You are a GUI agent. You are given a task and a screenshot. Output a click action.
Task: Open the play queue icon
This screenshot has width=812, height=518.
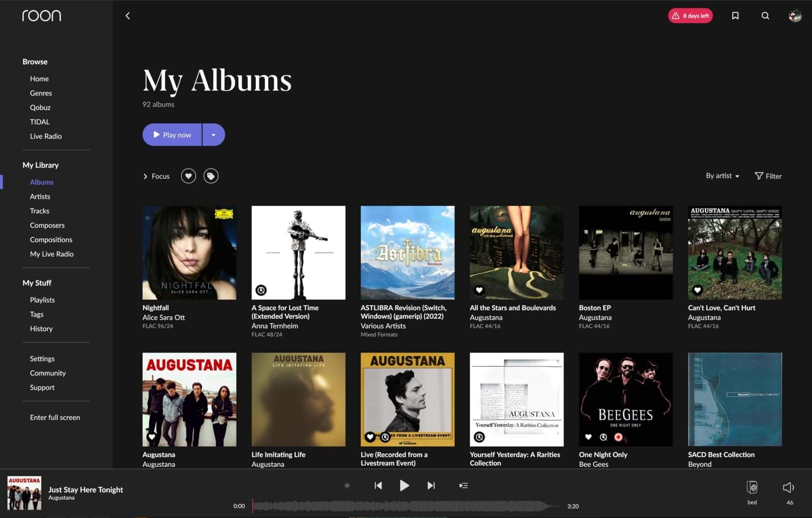[x=463, y=486]
